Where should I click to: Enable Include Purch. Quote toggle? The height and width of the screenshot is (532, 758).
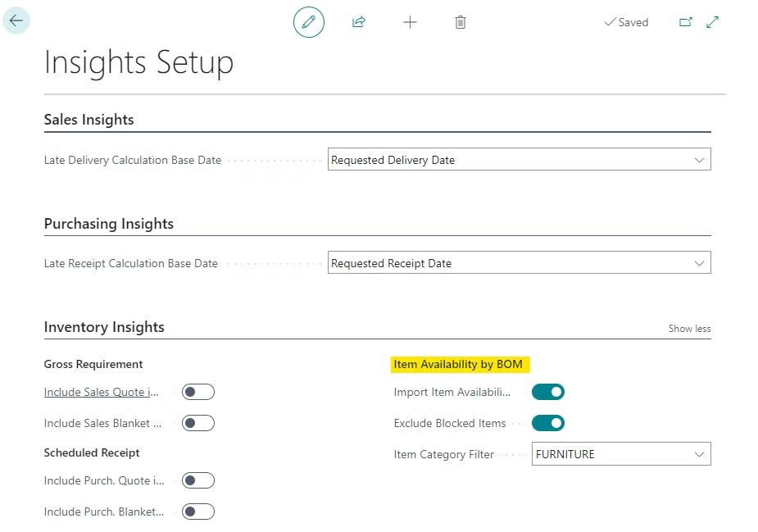click(198, 480)
